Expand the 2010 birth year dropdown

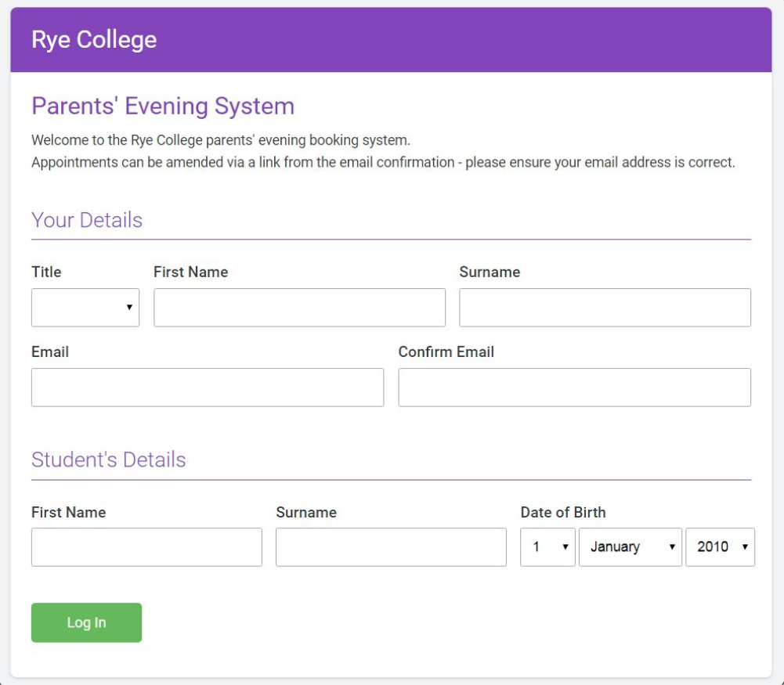(x=720, y=547)
